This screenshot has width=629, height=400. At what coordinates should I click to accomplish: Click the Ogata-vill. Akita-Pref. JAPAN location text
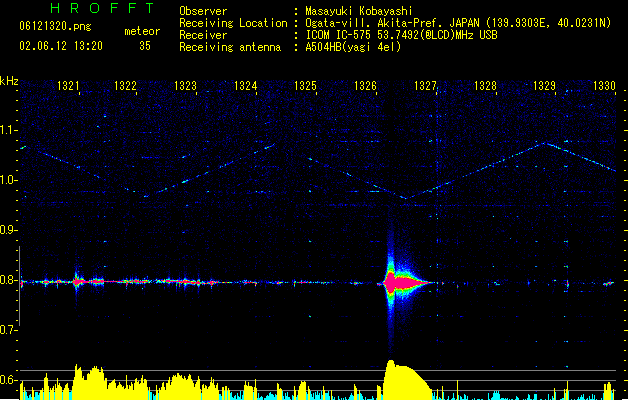point(458,23)
